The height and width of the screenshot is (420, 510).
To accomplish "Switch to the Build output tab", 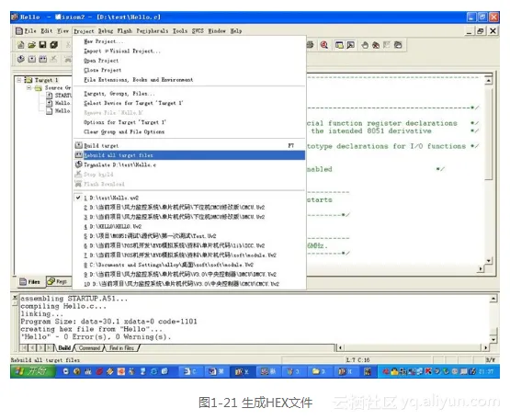I will click(64, 348).
